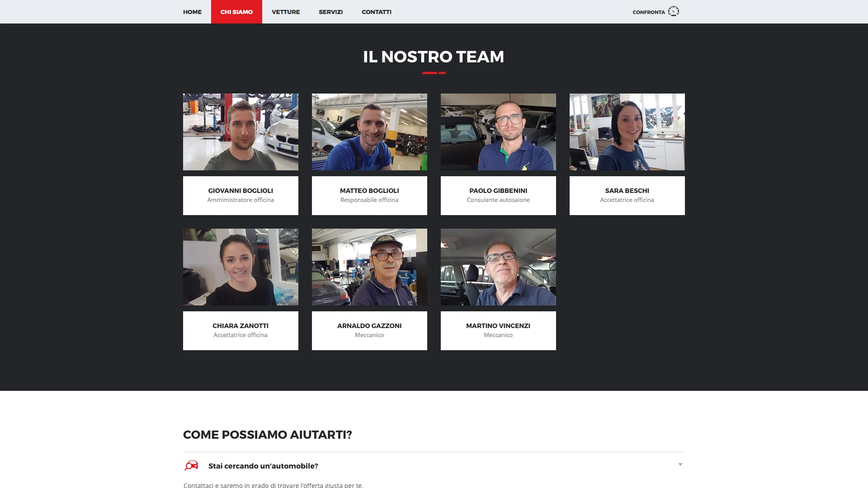This screenshot has width=868, height=488.
Task: Click the SARA BESCHI name
Action: (627, 191)
